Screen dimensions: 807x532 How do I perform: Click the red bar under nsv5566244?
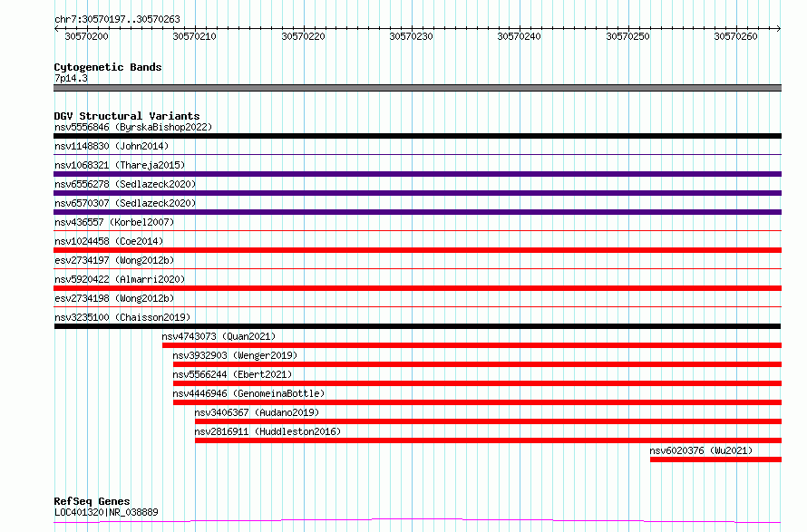coord(478,383)
